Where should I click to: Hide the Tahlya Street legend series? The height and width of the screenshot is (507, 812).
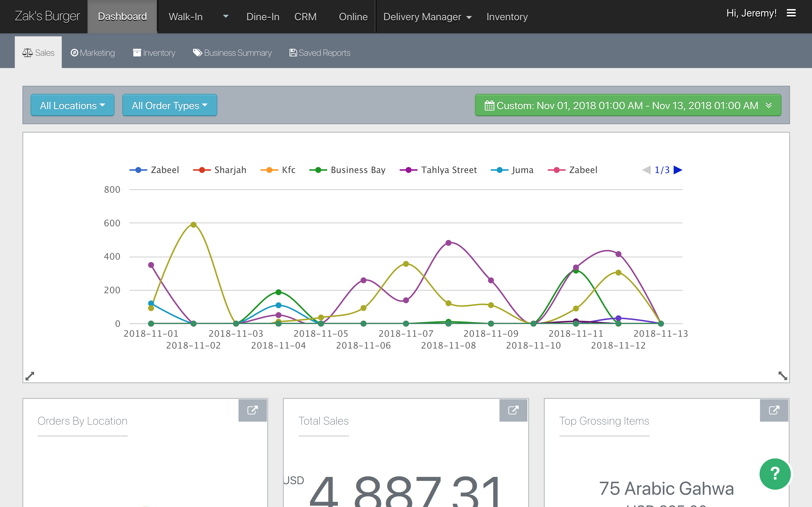click(449, 170)
